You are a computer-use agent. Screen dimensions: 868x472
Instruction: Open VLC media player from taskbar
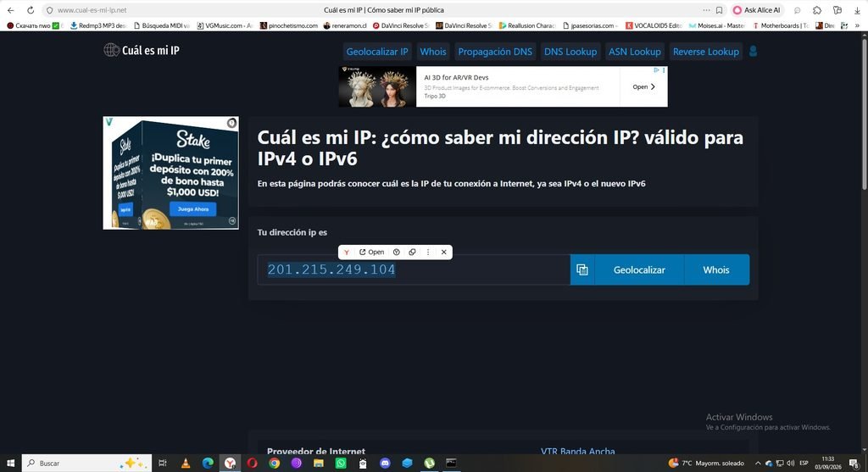[186, 464]
